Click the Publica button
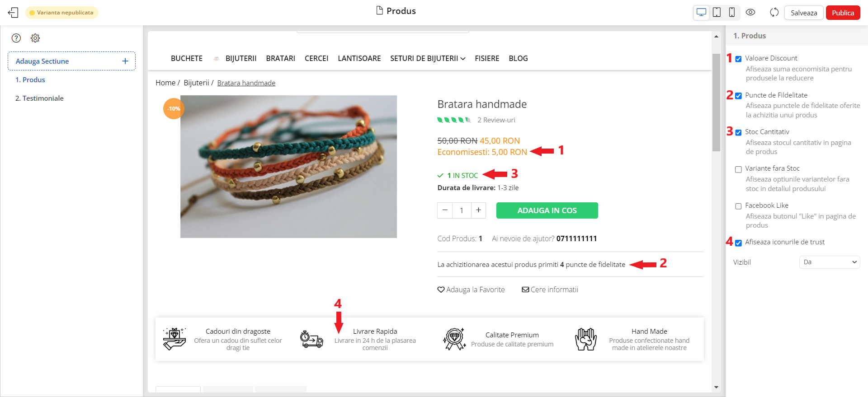868x397 pixels. [x=843, y=13]
